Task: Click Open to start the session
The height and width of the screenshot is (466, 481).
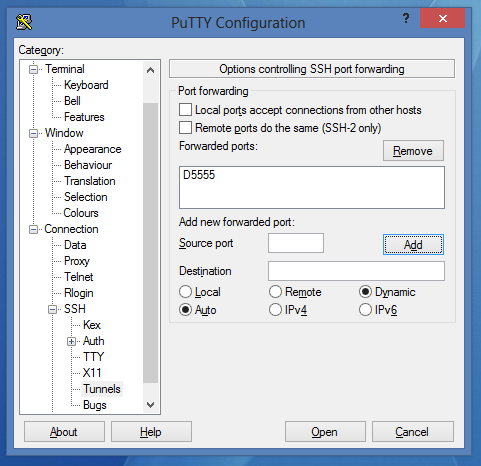Action: pyautogui.click(x=325, y=432)
